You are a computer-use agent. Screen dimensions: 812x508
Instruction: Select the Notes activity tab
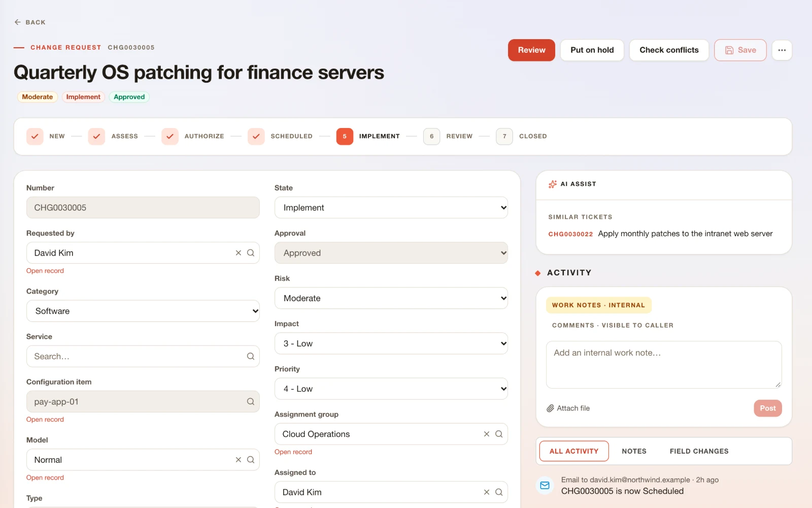pos(634,451)
